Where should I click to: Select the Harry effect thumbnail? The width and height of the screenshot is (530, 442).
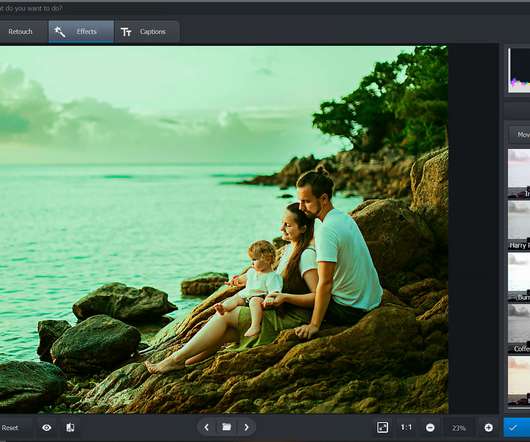(519, 225)
